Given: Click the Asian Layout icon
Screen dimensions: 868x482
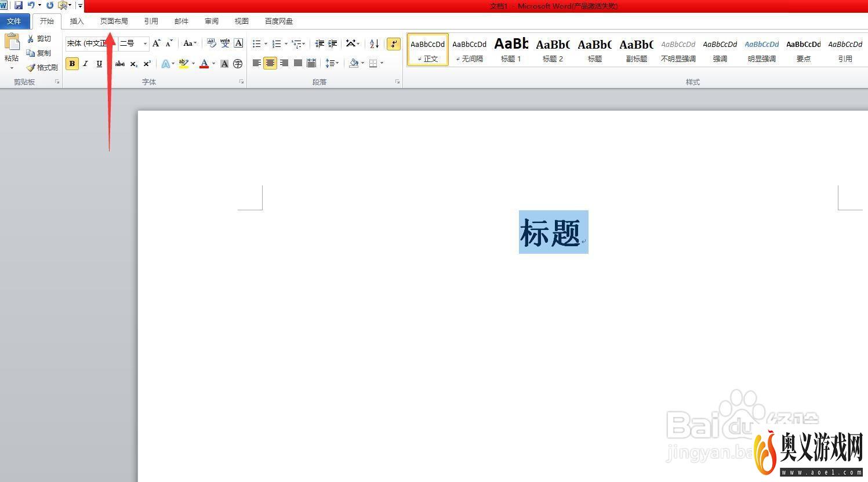Looking at the screenshot, I should click(350, 43).
